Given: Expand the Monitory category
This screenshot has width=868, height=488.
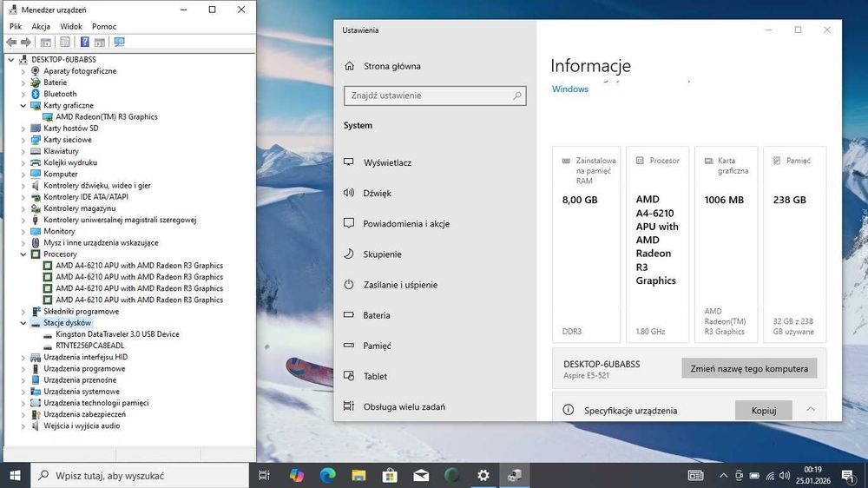Looking at the screenshot, I should 23,231.
